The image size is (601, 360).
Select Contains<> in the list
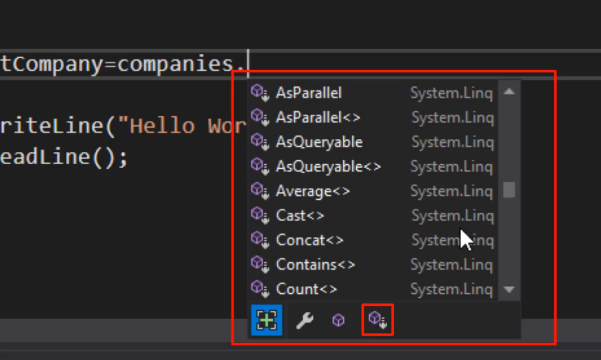pyautogui.click(x=373, y=265)
